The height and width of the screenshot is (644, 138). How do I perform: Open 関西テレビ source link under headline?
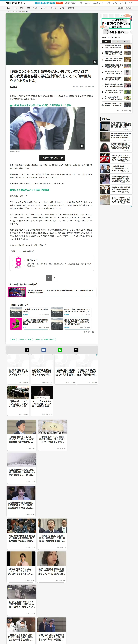point(13,87)
